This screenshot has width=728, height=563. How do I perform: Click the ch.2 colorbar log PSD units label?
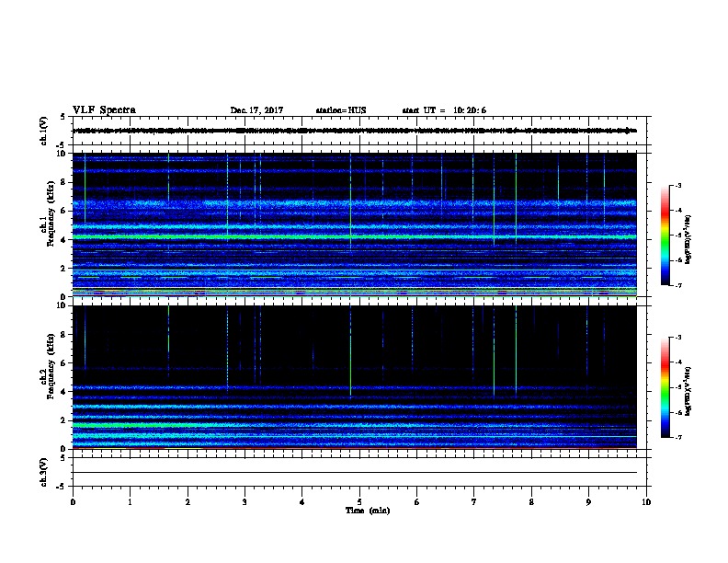[x=688, y=392]
